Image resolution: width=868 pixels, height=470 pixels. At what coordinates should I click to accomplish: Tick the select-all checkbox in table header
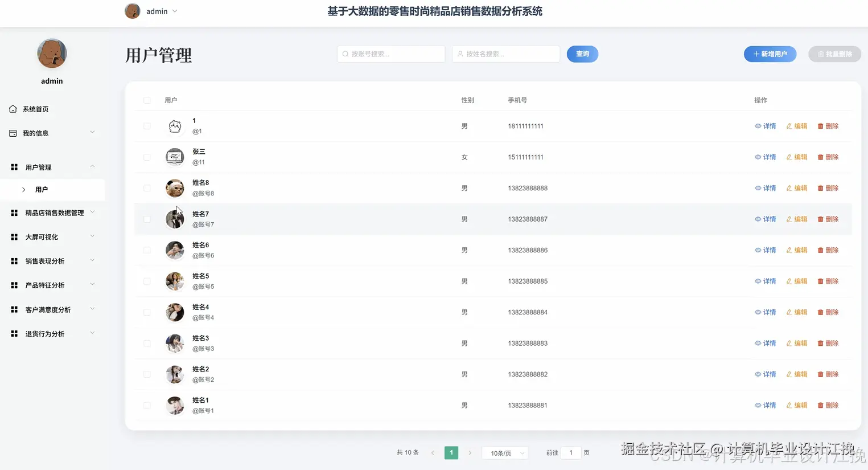[147, 100]
